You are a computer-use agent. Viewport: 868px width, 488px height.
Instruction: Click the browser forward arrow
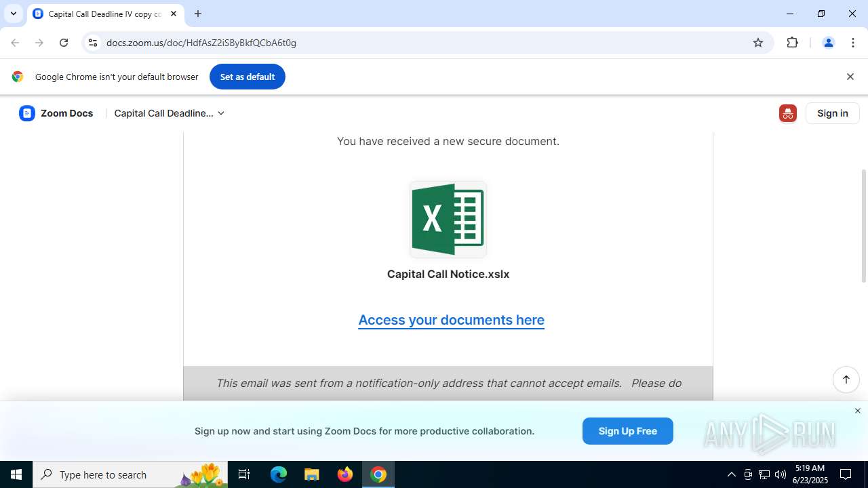pos(39,43)
